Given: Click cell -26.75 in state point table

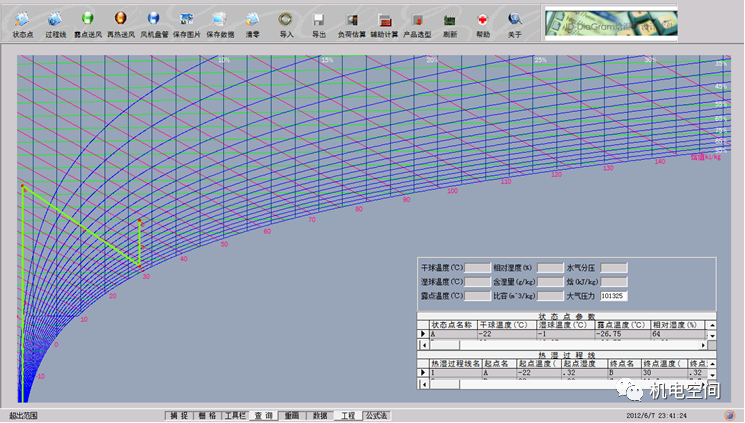Looking at the screenshot, I should pyautogui.click(x=622, y=334).
